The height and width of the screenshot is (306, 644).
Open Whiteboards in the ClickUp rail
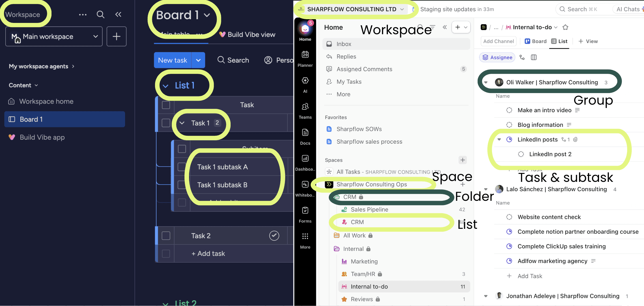[305, 189]
